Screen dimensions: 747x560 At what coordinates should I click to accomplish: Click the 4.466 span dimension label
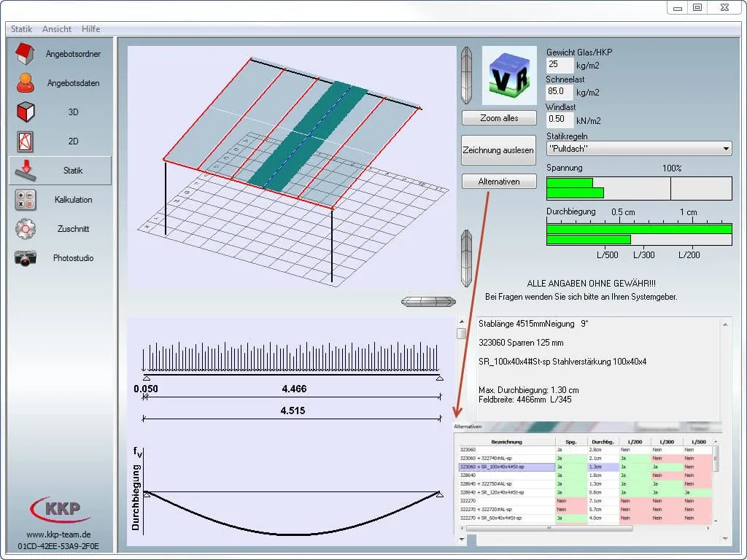pyautogui.click(x=294, y=389)
